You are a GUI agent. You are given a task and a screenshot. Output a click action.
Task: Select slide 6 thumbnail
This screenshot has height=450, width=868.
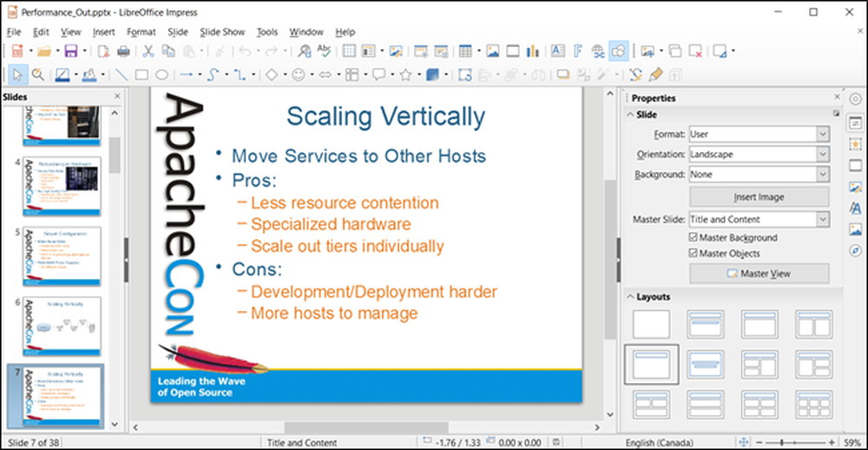tap(62, 326)
